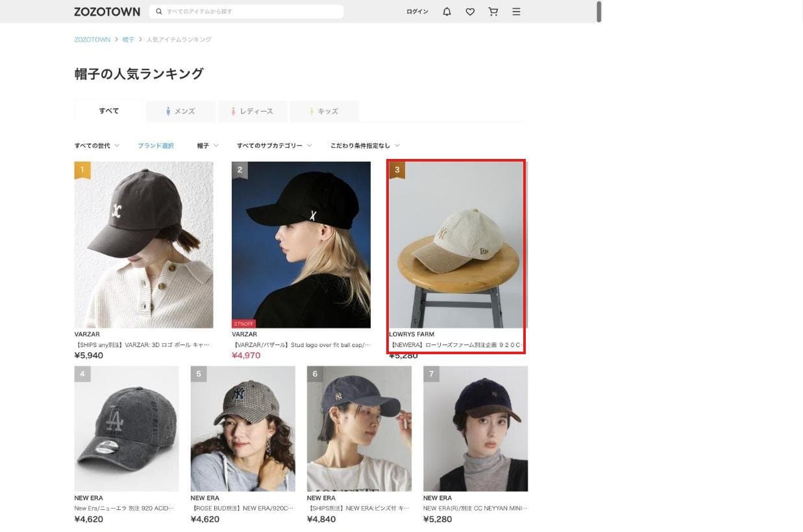Click the NEW ERA(R)/別注 CC NEYYAN MINI title
This screenshot has height=532, width=803.
point(475,509)
